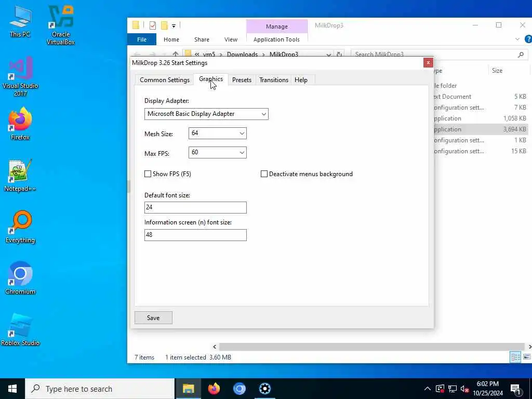Open Oracle VirtualBox desktop shortcut
The image size is (532, 399).
[x=61, y=25]
